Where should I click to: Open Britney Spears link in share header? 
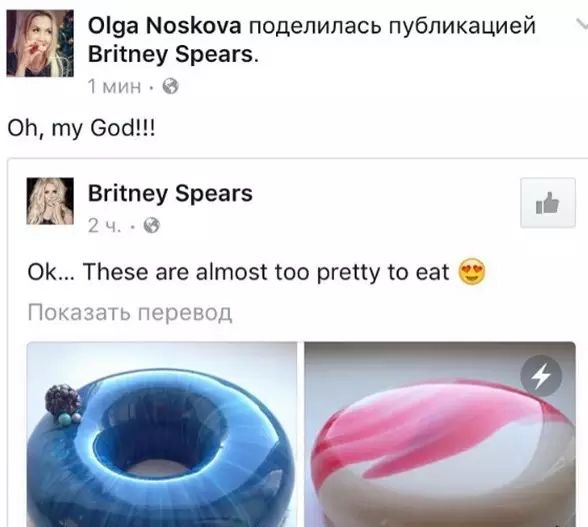pyautogui.click(x=171, y=55)
